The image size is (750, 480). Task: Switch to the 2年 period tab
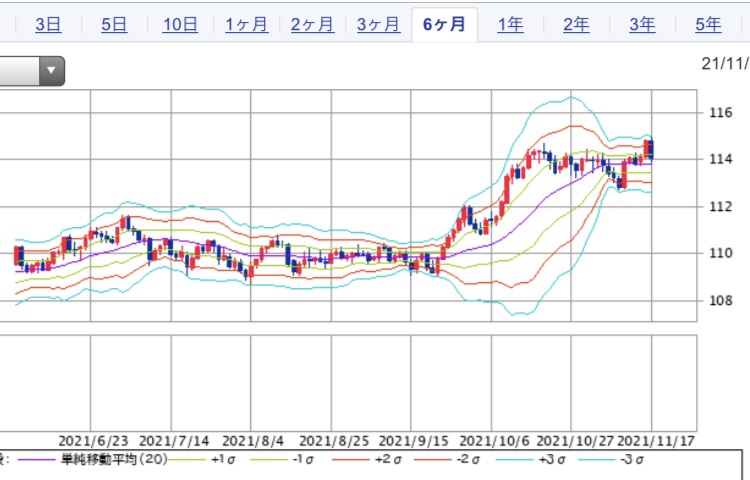pyautogui.click(x=576, y=25)
